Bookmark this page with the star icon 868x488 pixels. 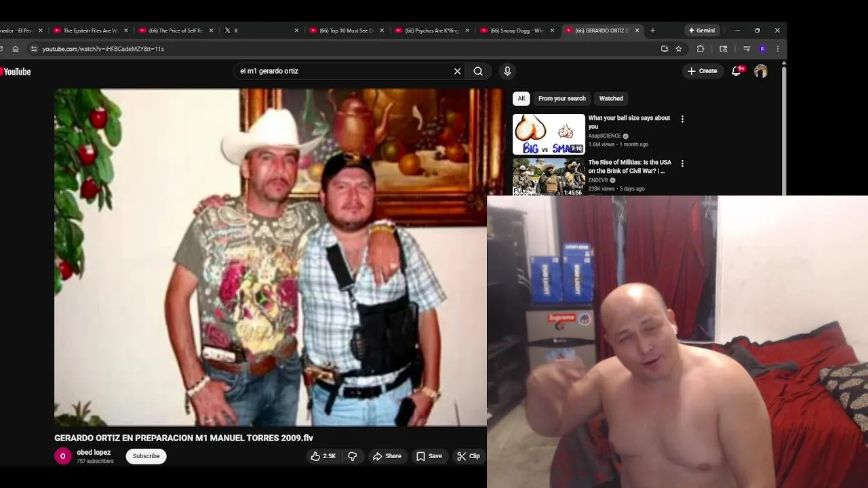pos(679,49)
